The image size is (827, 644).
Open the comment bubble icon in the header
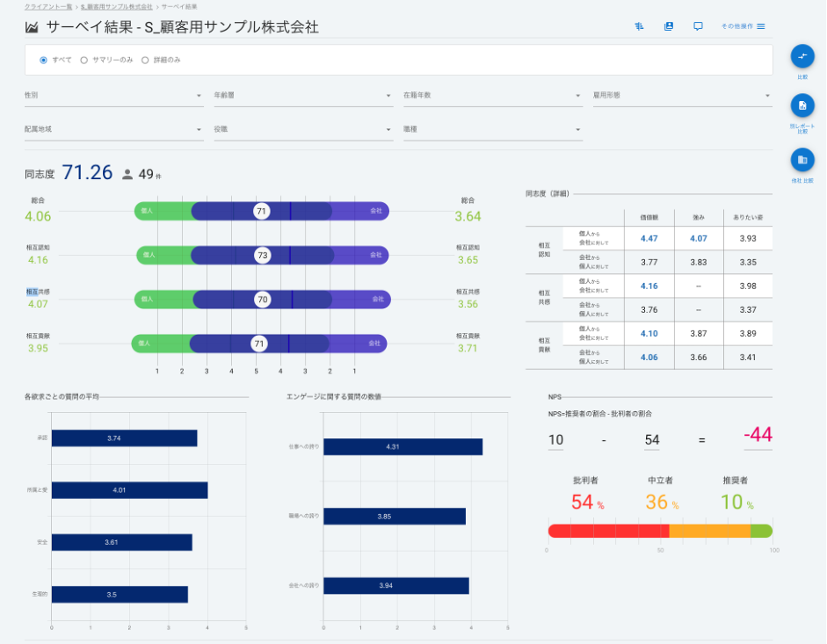point(698,26)
